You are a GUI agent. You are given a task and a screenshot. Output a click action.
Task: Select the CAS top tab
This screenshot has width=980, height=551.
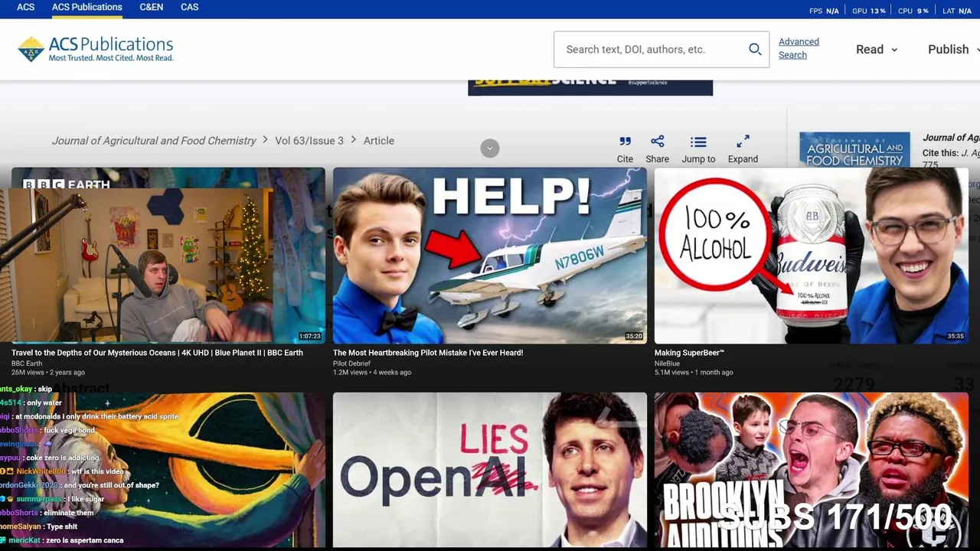pyautogui.click(x=190, y=7)
